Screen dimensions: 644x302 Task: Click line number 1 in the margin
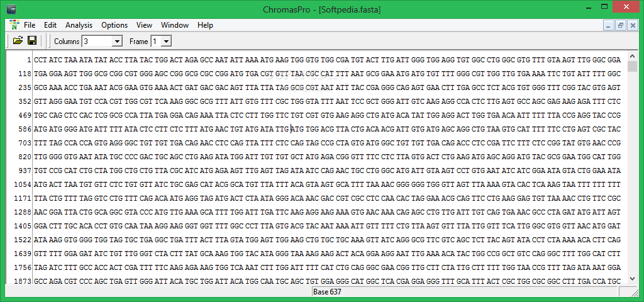(29, 60)
